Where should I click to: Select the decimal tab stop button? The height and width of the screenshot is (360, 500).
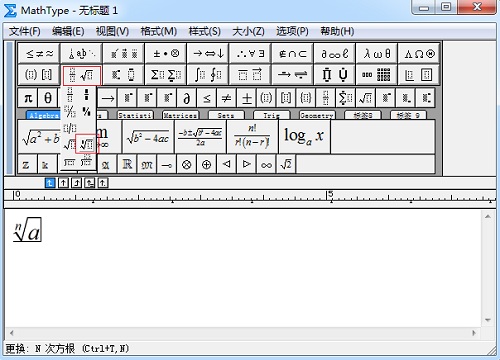click(103, 183)
